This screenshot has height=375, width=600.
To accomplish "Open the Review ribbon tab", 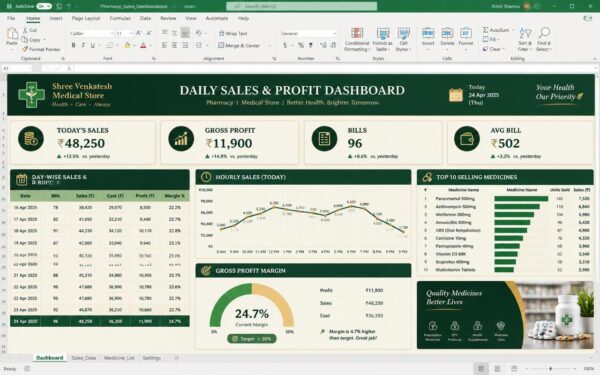I will tap(168, 18).
